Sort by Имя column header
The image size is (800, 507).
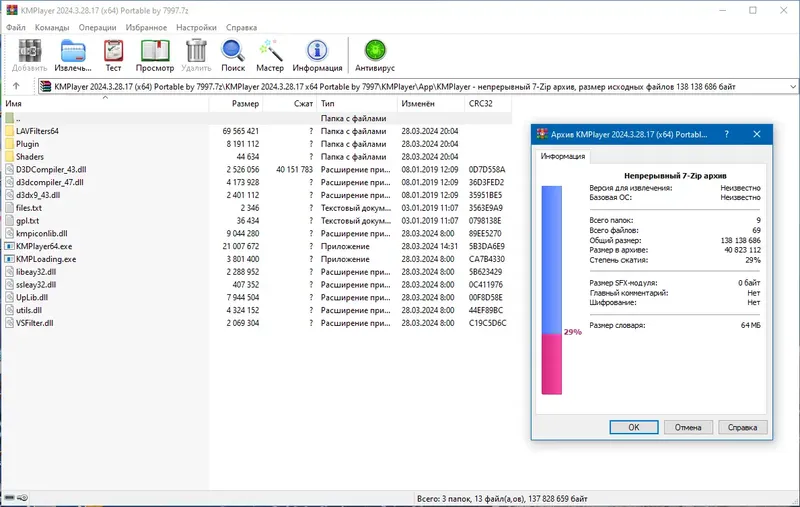tap(105, 104)
